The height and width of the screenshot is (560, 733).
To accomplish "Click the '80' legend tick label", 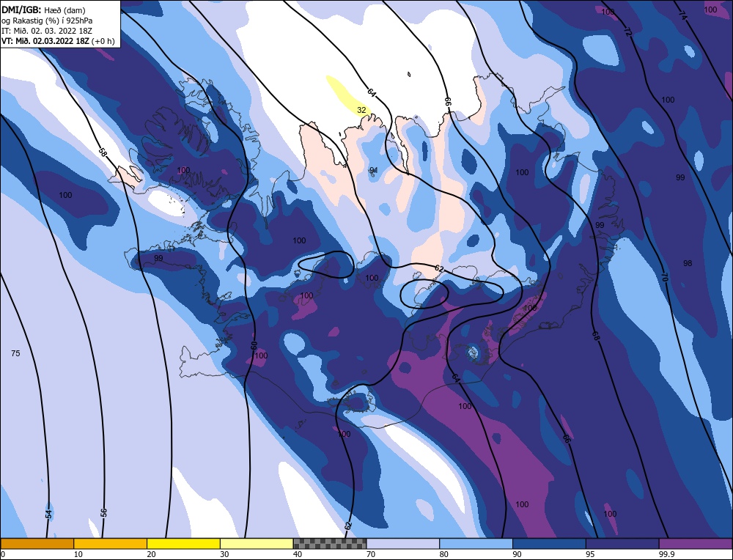I will pyautogui.click(x=444, y=555).
